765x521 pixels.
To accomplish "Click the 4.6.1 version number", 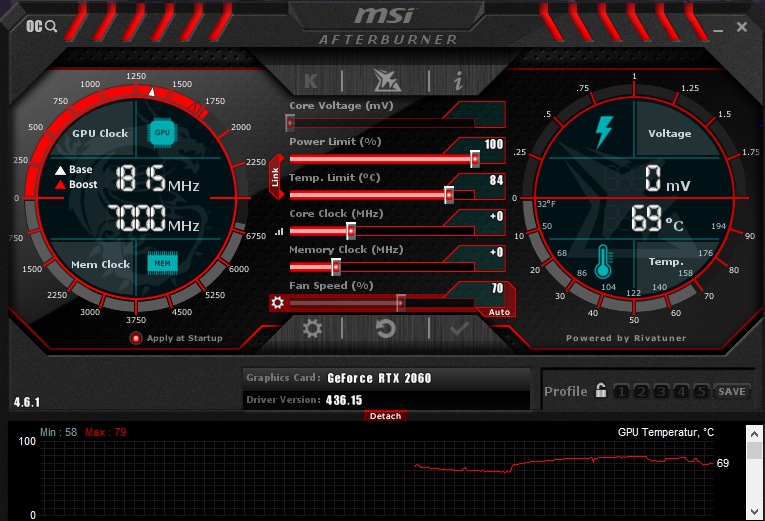I will pos(27,402).
